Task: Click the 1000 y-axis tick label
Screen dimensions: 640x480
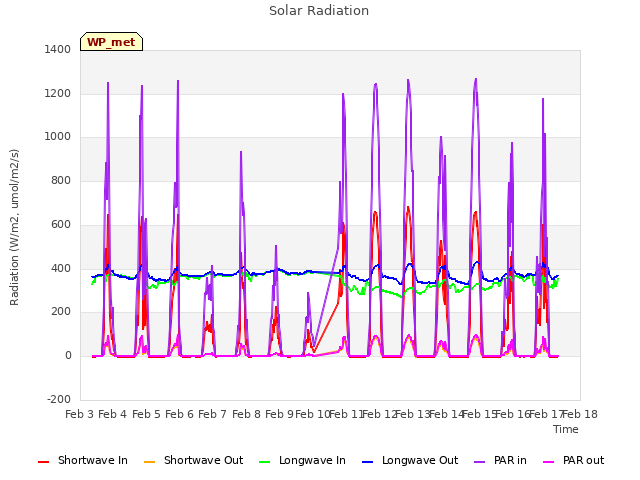Action: (58, 137)
